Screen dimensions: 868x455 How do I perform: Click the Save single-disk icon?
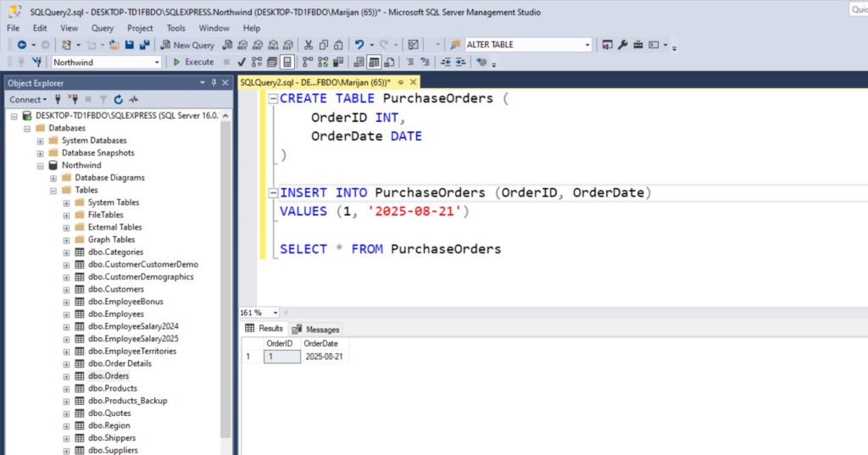tap(130, 45)
